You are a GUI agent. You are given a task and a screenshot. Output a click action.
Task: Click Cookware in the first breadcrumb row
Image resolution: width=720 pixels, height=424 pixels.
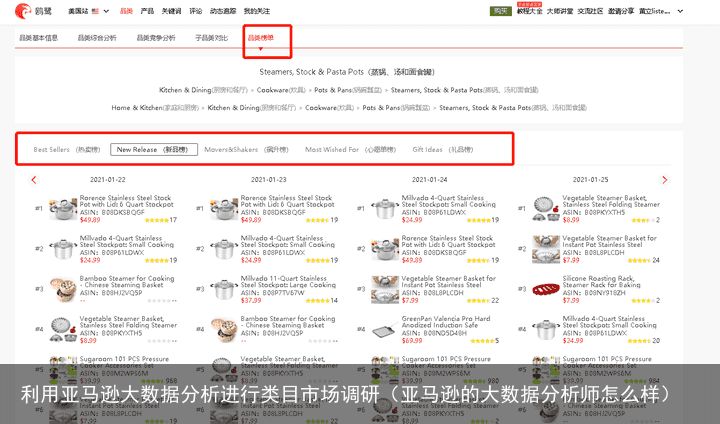click(x=273, y=90)
